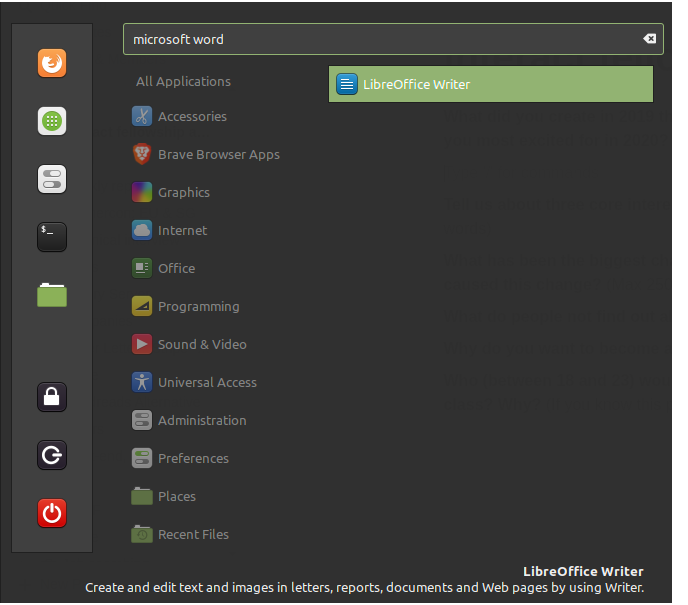
Task: Open the Programming category label
Action: [x=198, y=307]
